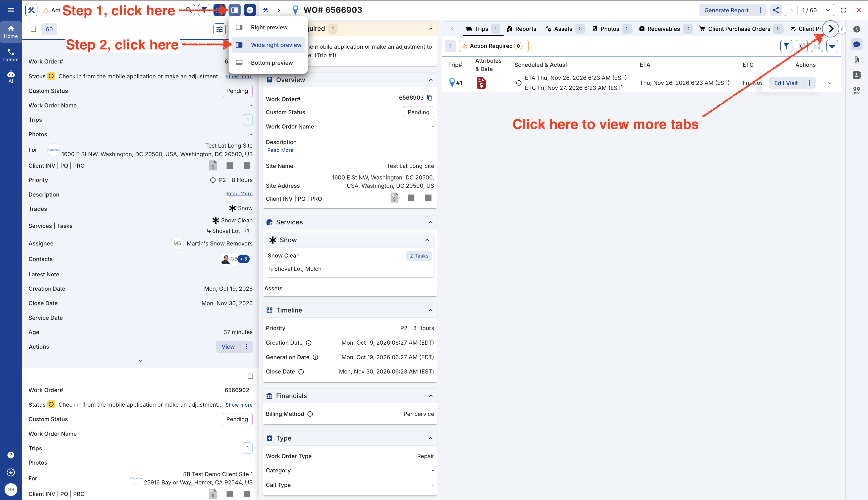Toggle the Action Required 0 filter chip
The height and width of the screenshot is (500, 868).
(x=494, y=46)
